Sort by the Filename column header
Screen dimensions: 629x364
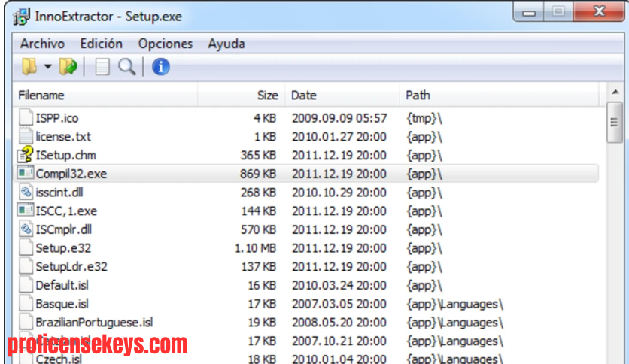pyautogui.click(x=105, y=95)
